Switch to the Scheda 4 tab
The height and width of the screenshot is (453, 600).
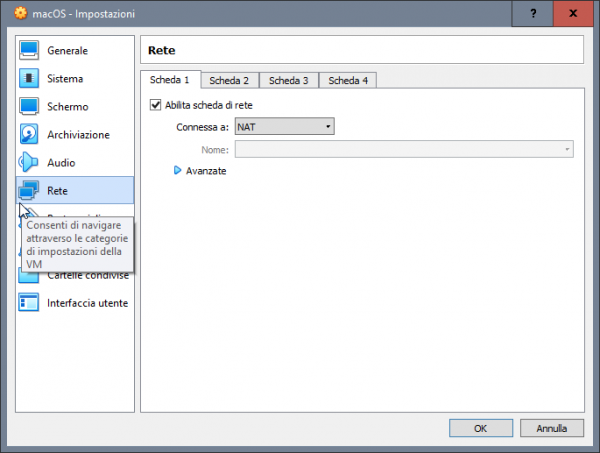pyautogui.click(x=348, y=80)
